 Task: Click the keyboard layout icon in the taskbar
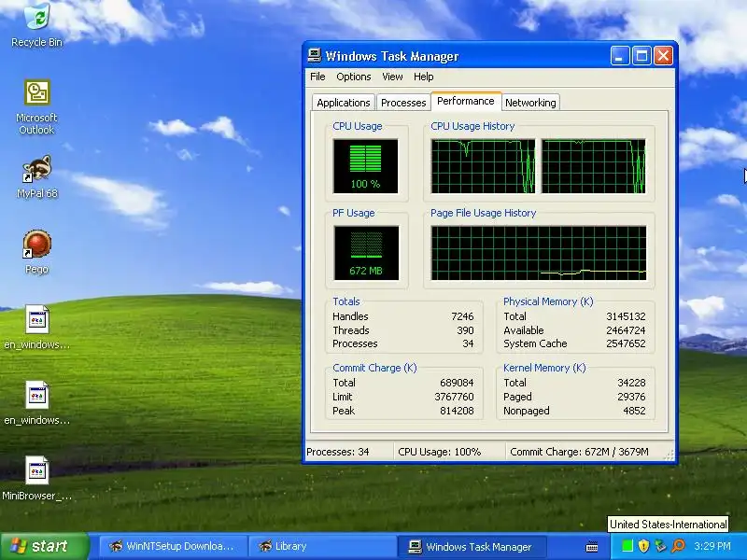(x=592, y=546)
